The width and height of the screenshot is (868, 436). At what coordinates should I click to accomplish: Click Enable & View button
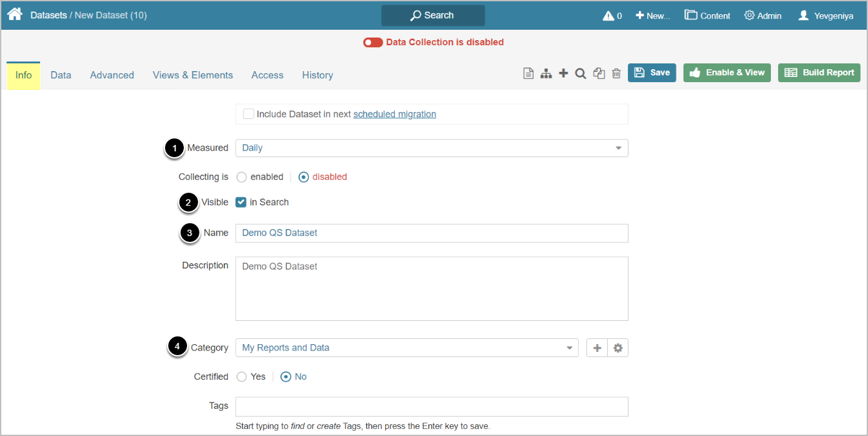728,72
